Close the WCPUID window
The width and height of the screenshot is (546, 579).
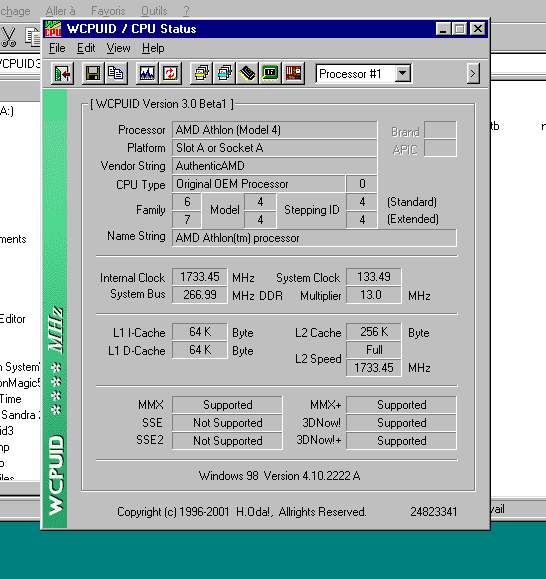tap(478, 29)
